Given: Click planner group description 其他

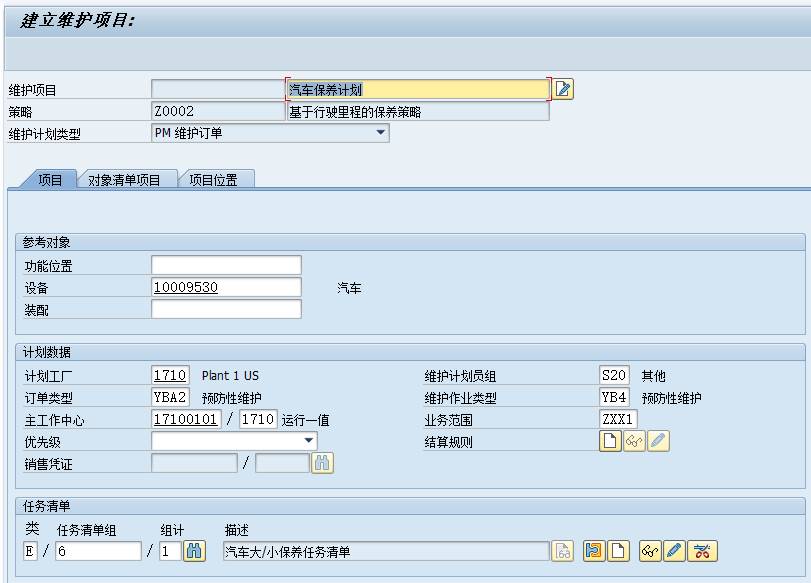Looking at the screenshot, I should [653, 376].
